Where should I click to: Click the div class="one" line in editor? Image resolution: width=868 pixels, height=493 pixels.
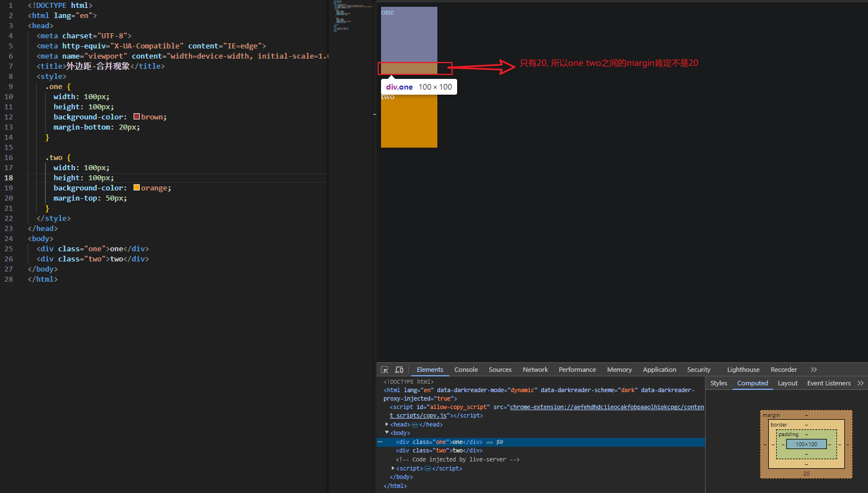tap(93, 248)
